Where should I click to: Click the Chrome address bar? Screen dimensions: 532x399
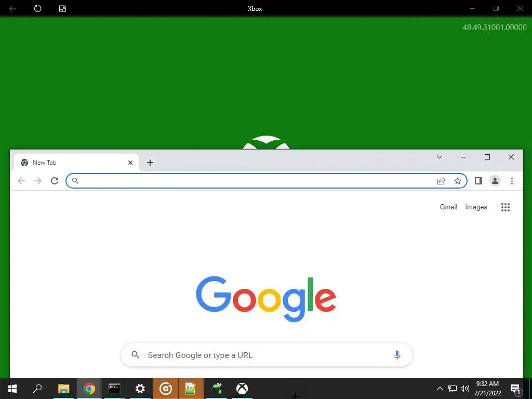[267, 181]
